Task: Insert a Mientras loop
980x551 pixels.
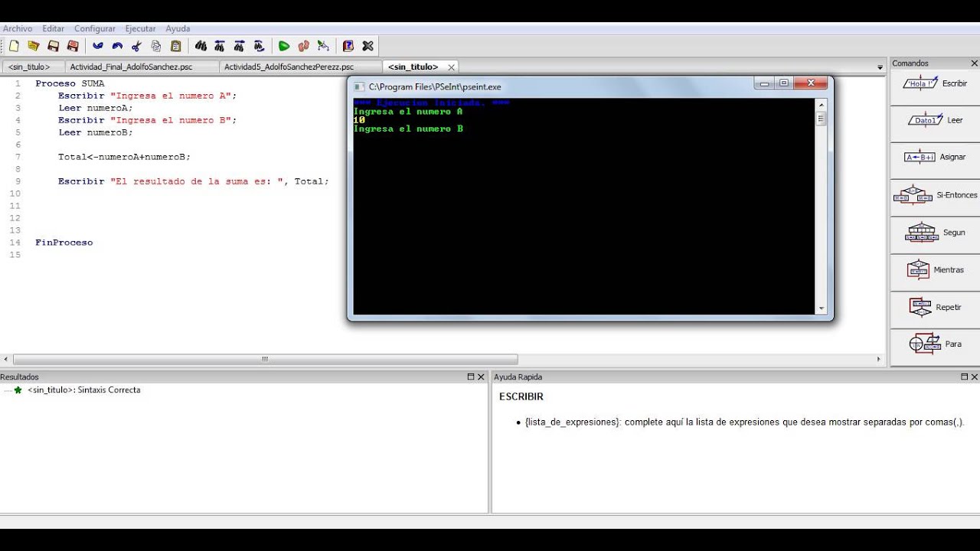Action: pyautogui.click(x=935, y=270)
